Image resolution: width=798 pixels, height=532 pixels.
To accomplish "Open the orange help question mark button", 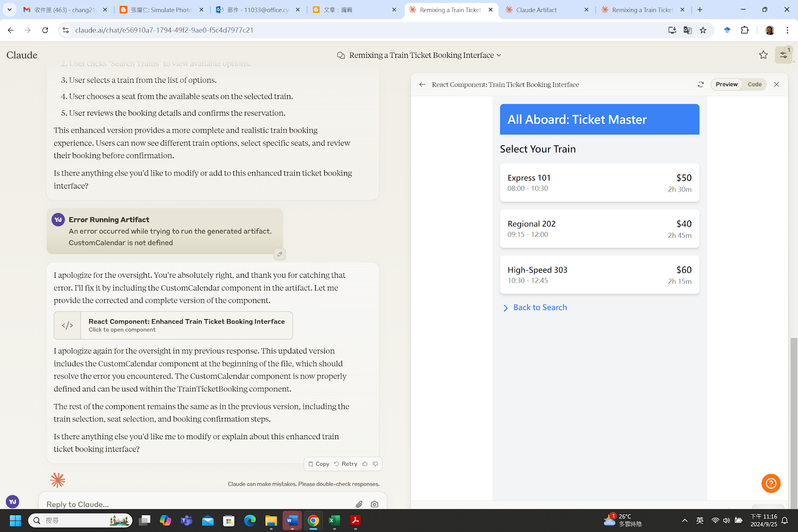I will tap(771, 483).
